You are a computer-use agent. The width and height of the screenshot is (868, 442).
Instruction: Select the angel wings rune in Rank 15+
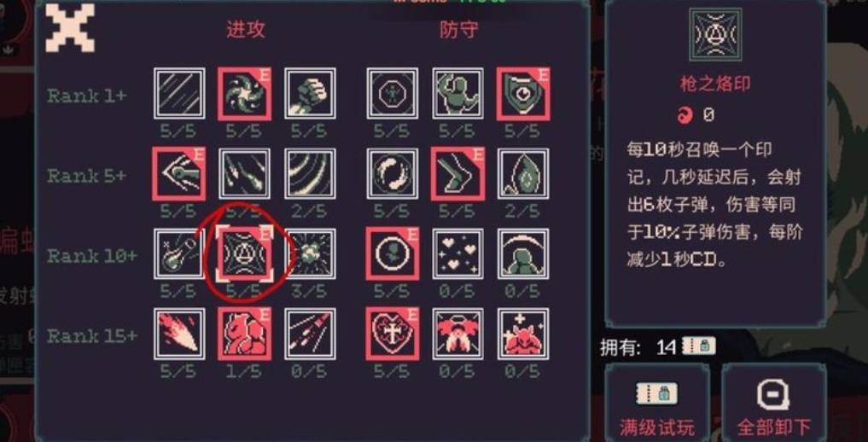tap(457, 334)
